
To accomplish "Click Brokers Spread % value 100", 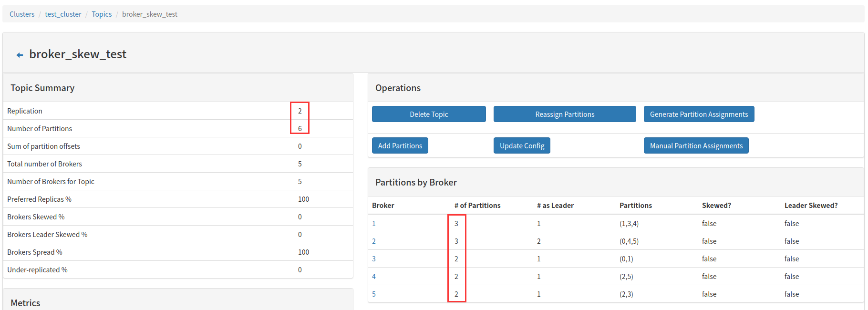I will click(303, 252).
